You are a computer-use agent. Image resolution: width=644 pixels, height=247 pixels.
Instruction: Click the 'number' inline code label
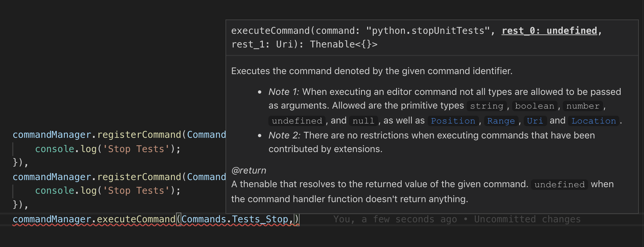(583, 106)
